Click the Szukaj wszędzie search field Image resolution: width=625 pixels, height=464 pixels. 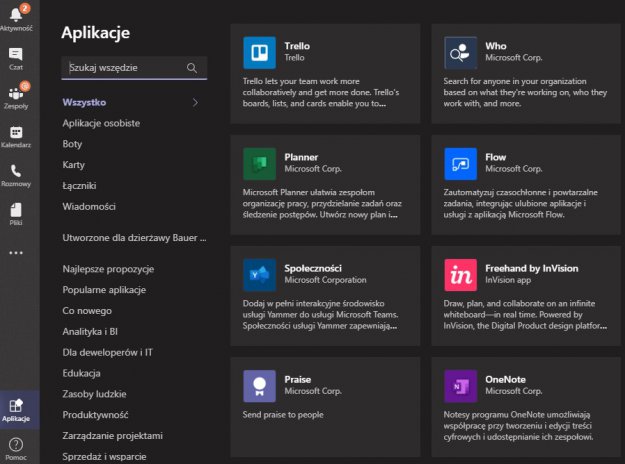coord(122,68)
